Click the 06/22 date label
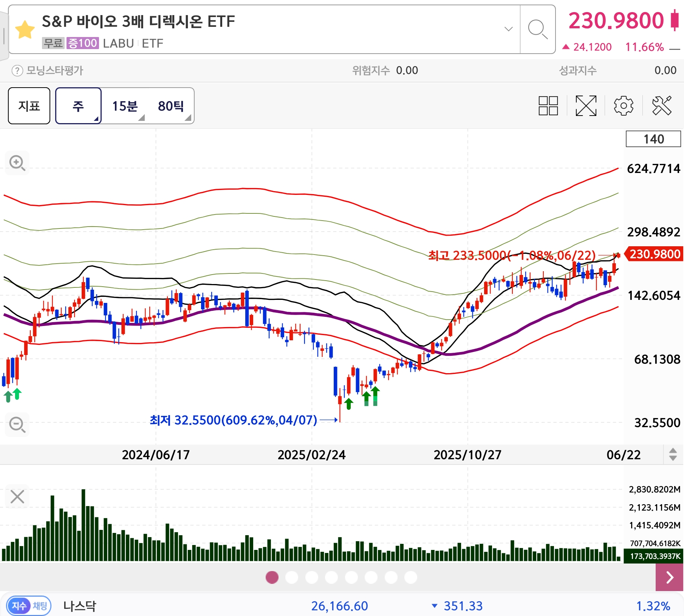Viewport: 684px width, 616px height. click(x=624, y=455)
